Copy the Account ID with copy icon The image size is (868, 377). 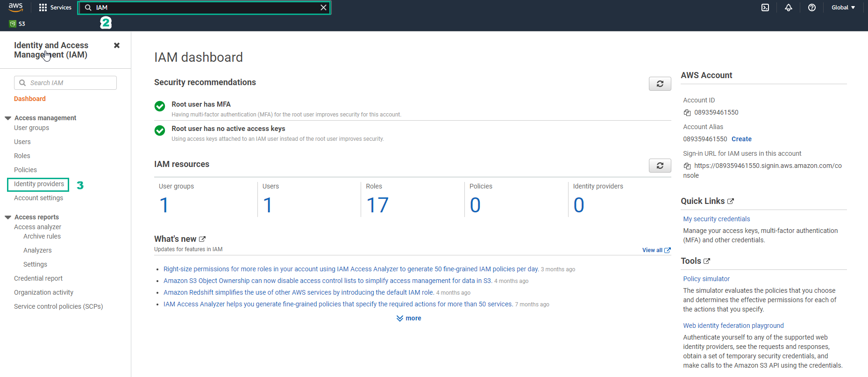tap(687, 113)
